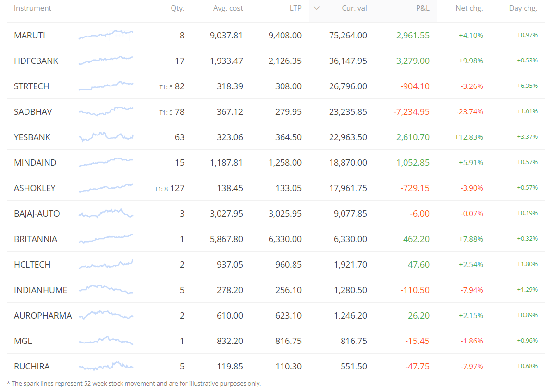Open the BAJAJ-AUTO sparkline chart
This screenshot has height=392, width=553.
pos(106,213)
